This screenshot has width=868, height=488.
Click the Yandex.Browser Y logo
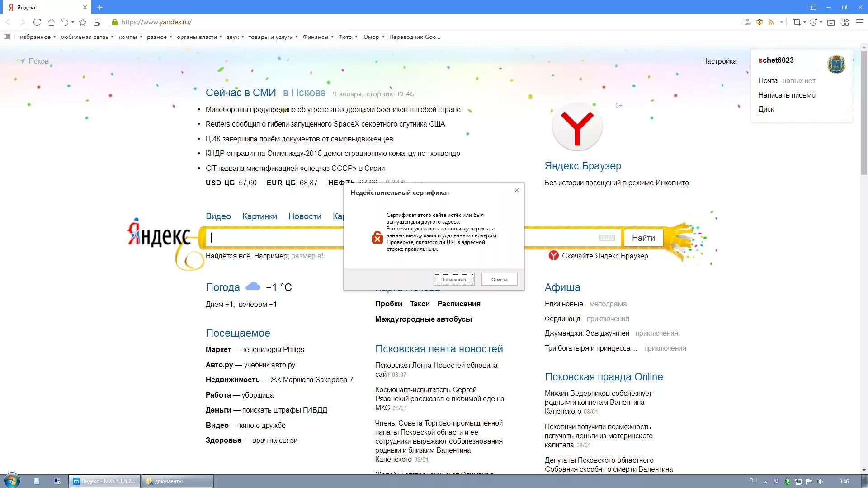577,127
